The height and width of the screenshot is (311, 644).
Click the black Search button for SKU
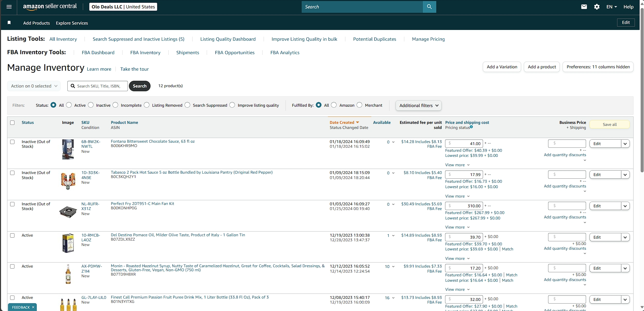[139, 86]
